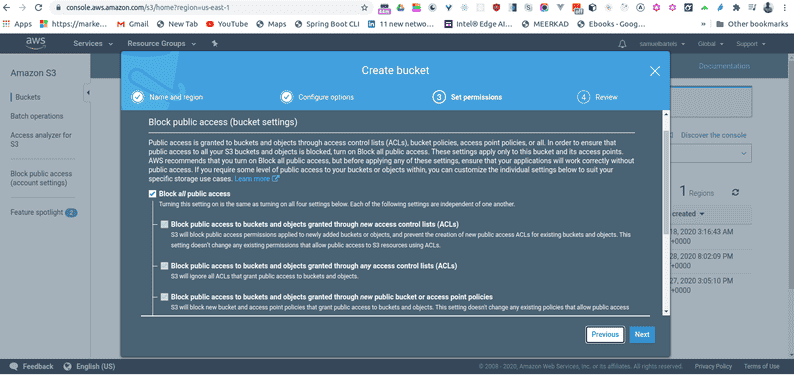Toggle block access through new ACLs checkbox

[164, 224]
